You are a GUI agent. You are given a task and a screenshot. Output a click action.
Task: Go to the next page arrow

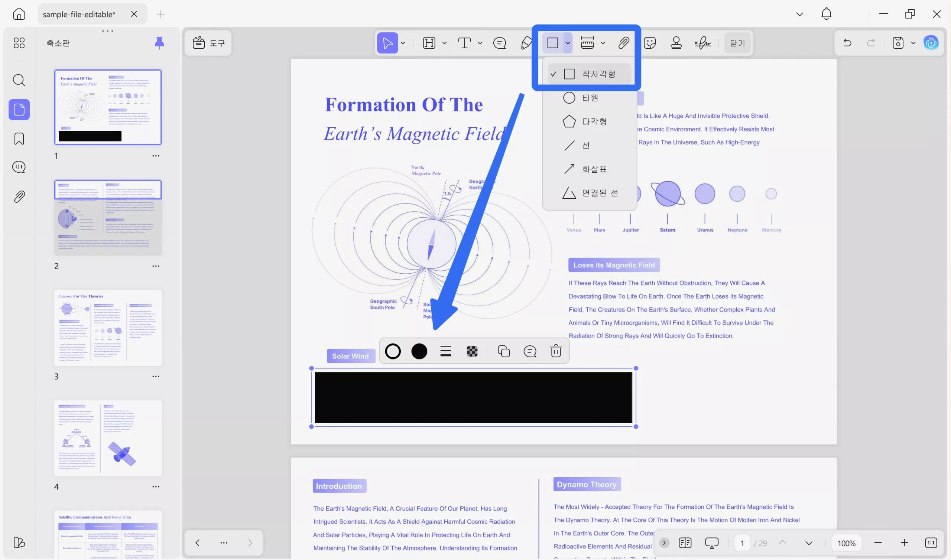pos(809,543)
